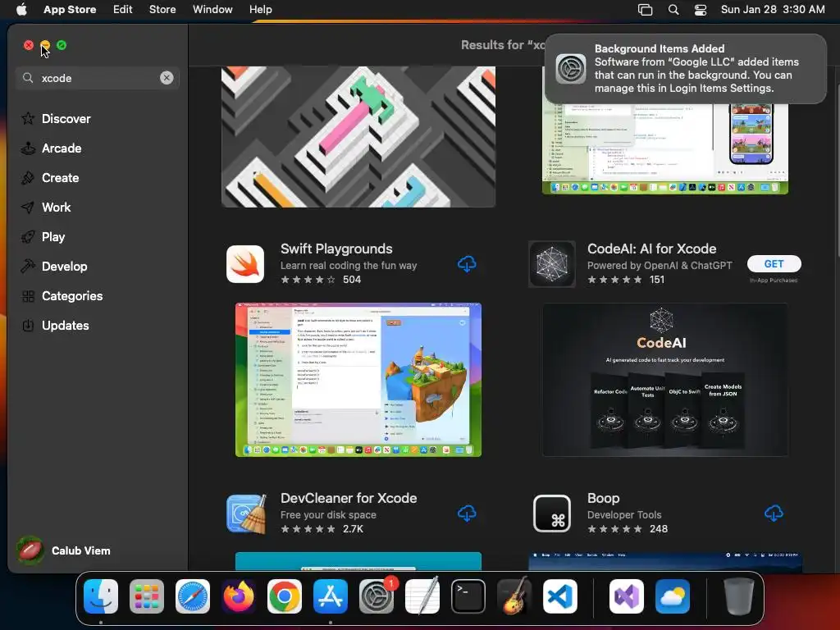Click the Boop 248 ratings count
The image size is (840, 630).
click(x=659, y=529)
